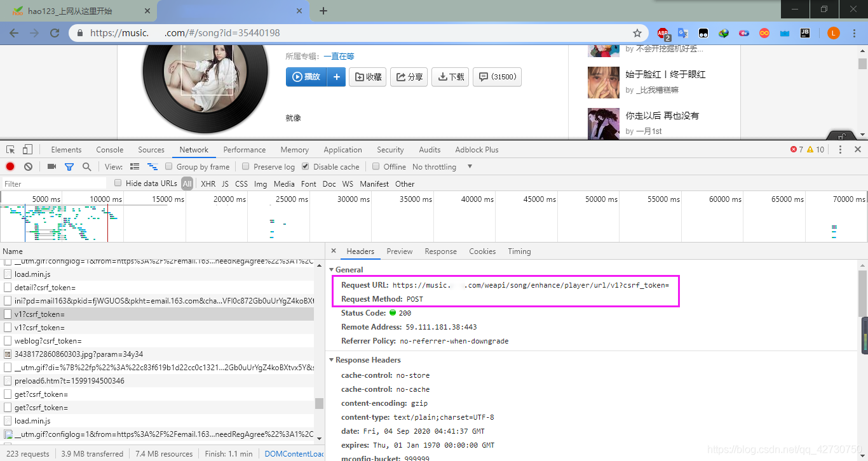Click the headers pane scrollbar
The width and height of the screenshot is (868, 461).
tap(862, 293)
